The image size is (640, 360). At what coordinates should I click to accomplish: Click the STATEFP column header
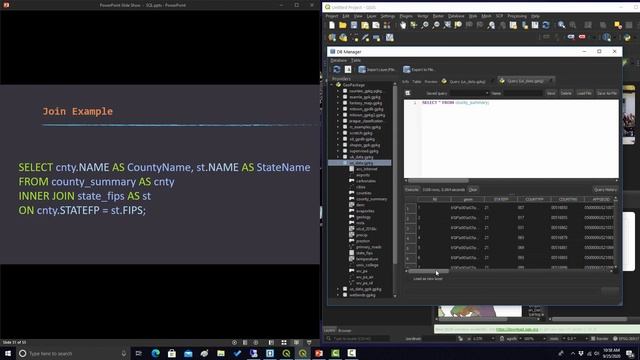coord(501,199)
